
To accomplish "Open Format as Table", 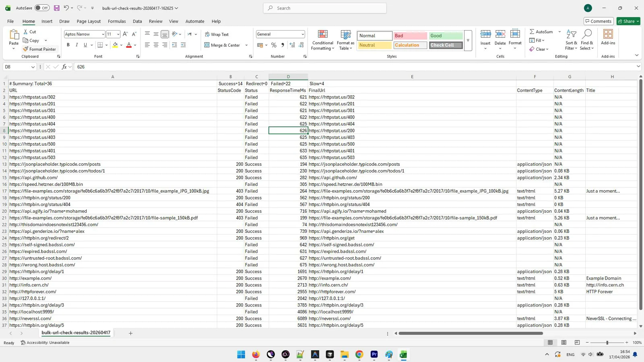I will (x=345, y=40).
